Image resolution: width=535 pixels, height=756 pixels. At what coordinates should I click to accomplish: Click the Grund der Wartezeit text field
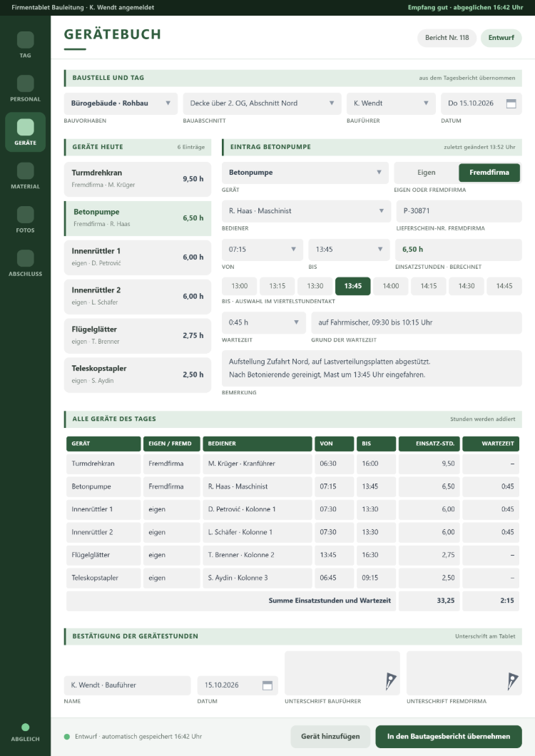[417, 322]
